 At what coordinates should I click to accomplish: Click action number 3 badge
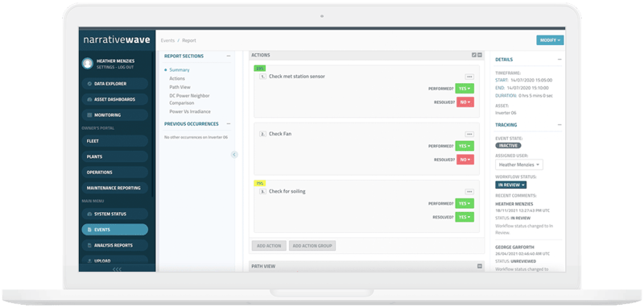pos(263,192)
